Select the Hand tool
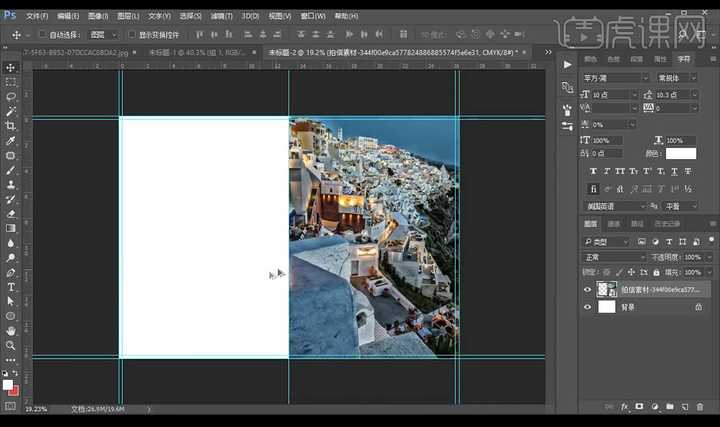Image resolution: width=720 pixels, height=427 pixels. (x=11, y=331)
